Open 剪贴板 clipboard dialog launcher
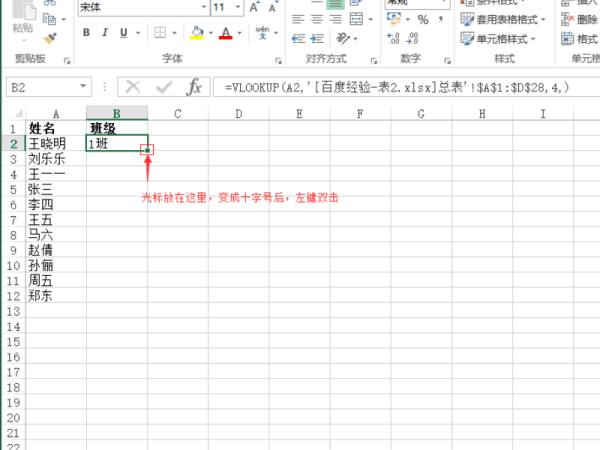The height and width of the screenshot is (450, 600). (67, 61)
